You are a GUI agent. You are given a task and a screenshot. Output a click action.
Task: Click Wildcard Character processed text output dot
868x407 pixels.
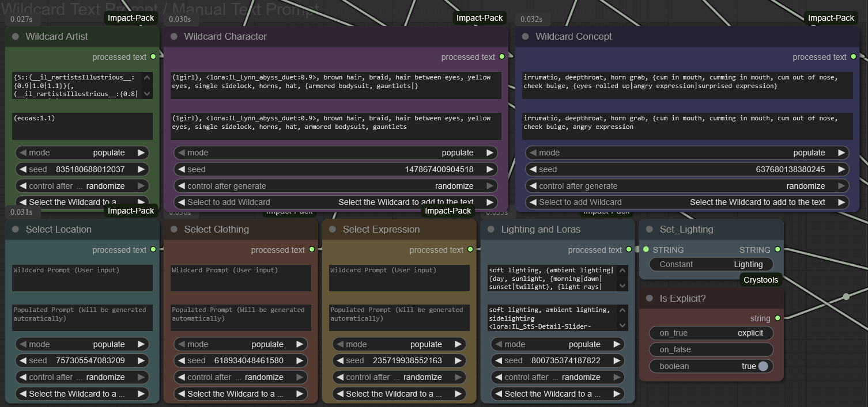coord(502,57)
